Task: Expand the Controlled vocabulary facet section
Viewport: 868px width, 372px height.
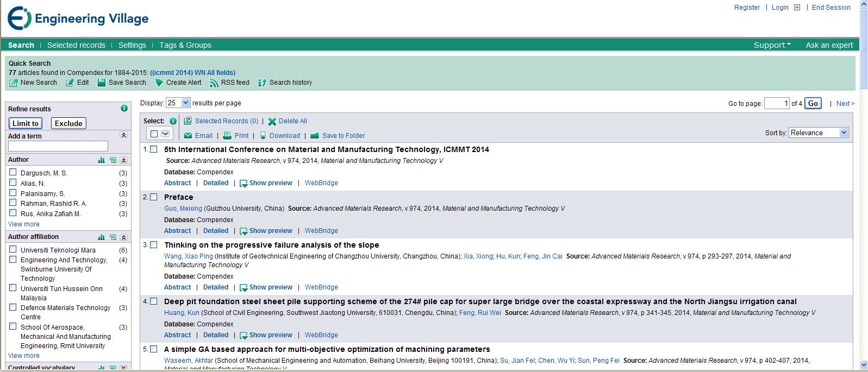Action: (124, 368)
